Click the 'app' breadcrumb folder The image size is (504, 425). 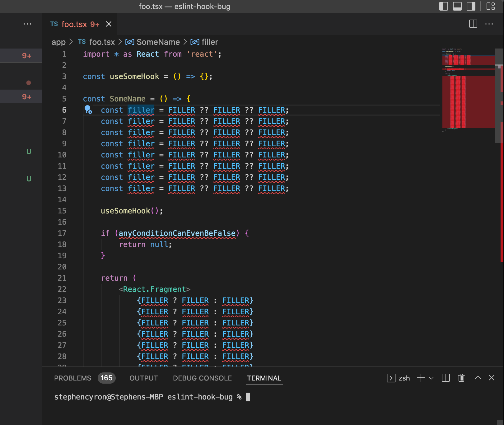(58, 42)
